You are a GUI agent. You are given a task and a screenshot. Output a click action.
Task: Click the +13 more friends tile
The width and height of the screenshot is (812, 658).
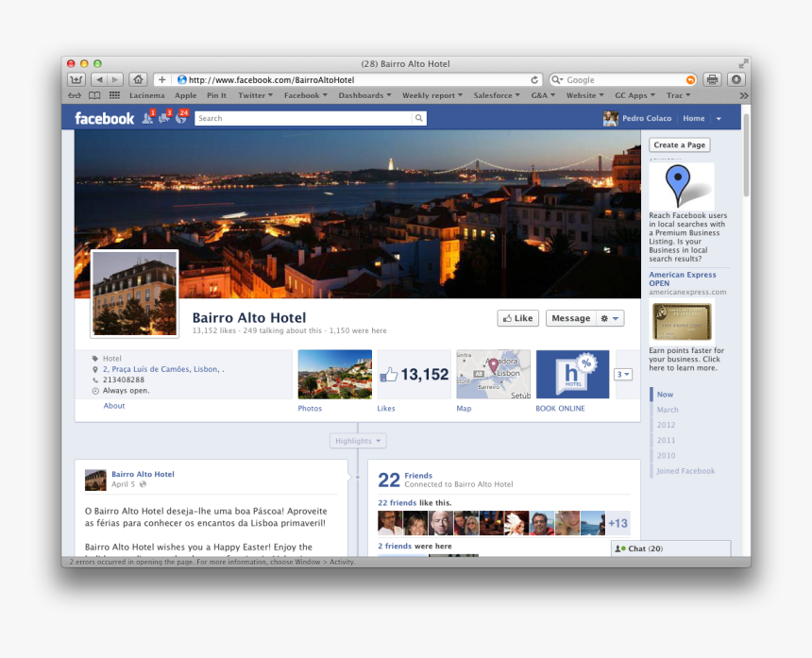tap(617, 523)
